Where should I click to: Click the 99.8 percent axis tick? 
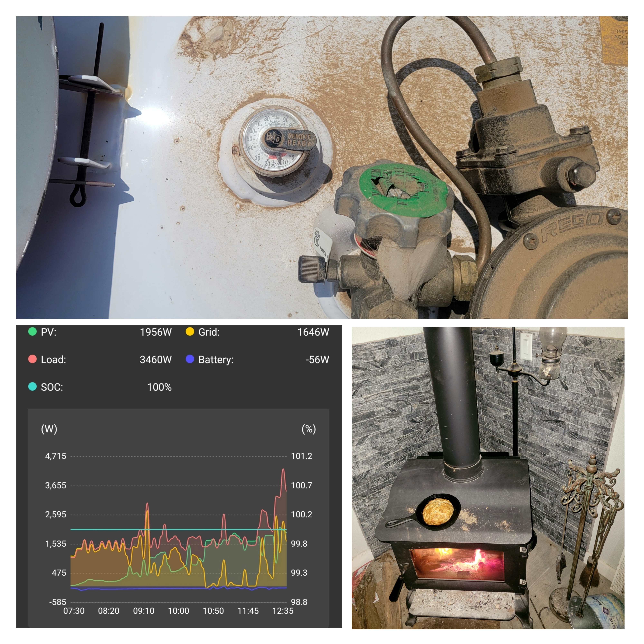(299, 544)
